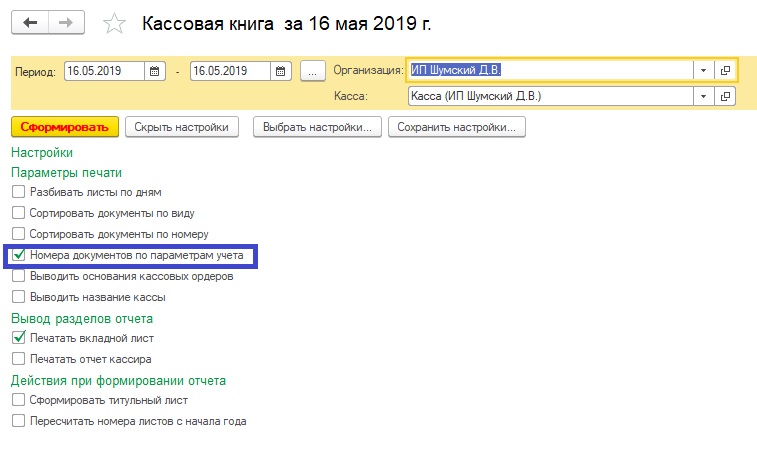Open Выбрать настройки dialog
Viewport: 757px width, 467px height.
317,127
